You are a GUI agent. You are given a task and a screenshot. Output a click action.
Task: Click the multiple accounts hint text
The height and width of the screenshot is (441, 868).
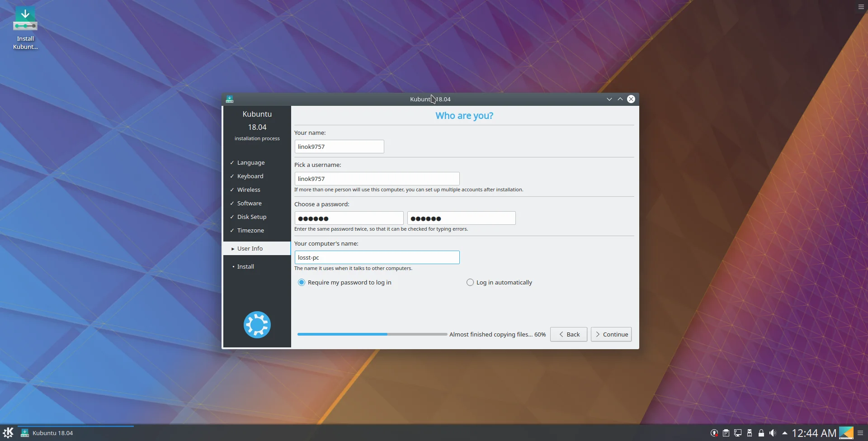(409, 190)
